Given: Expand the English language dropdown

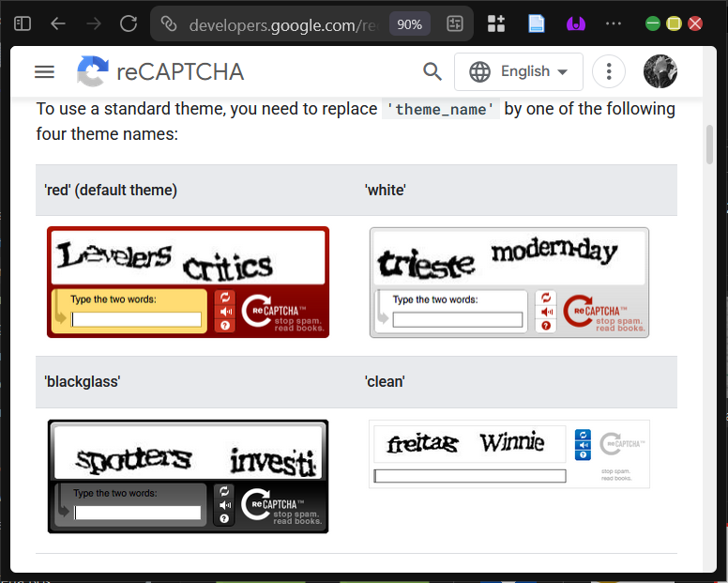Looking at the screenshot, I should click(x=519, y=71).
